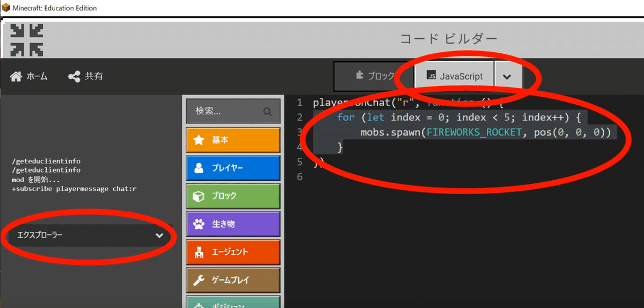644x308 pixels.
Task: Click in the 検索 search field
Action: 233,111
